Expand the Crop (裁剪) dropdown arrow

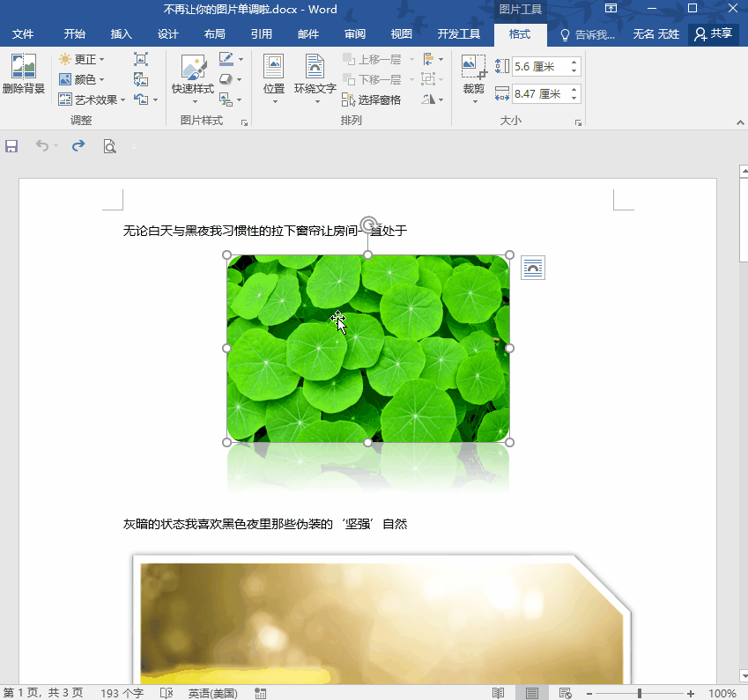(x=475, y=101)
